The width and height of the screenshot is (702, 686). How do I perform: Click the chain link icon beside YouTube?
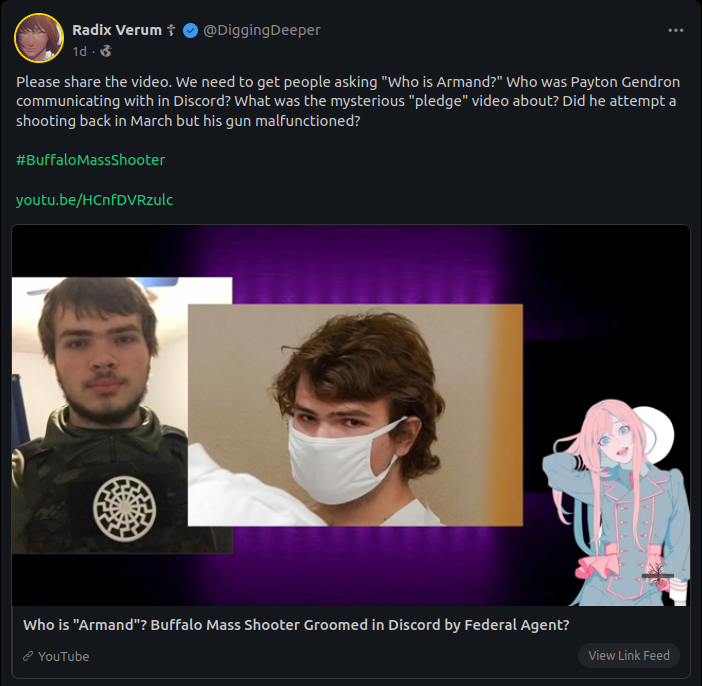point(28,656)
